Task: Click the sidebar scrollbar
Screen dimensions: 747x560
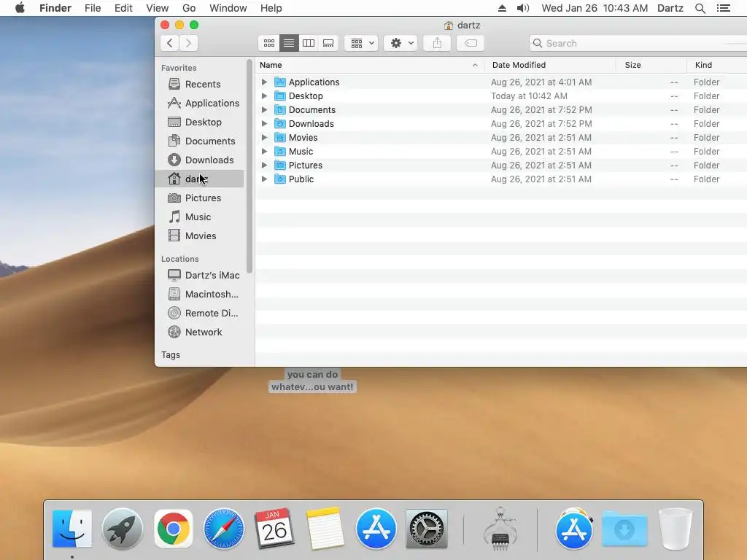Action: (249, 166)
